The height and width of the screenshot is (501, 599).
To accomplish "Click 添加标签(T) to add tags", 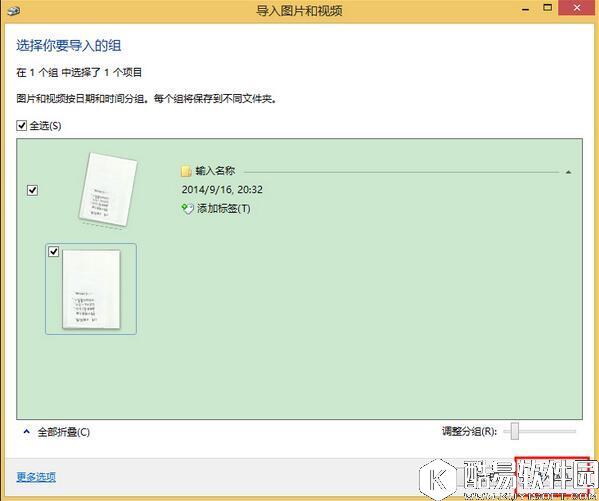I will point(223,209).
